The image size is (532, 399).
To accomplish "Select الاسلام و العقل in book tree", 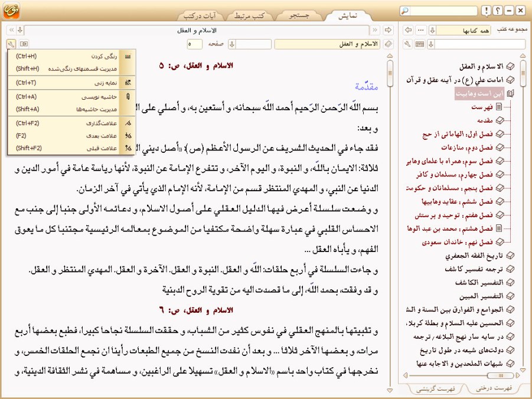I will 481,67.
